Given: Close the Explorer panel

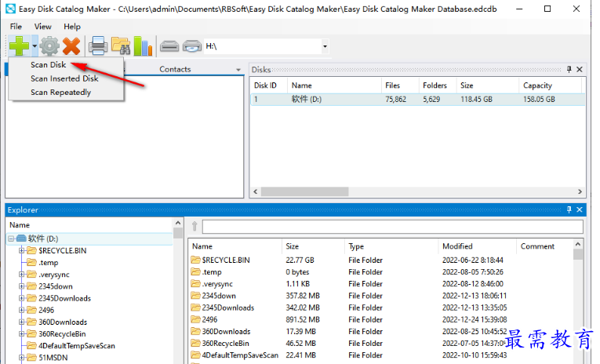Looking at the screenshot, I should click(x=580, y=209).
